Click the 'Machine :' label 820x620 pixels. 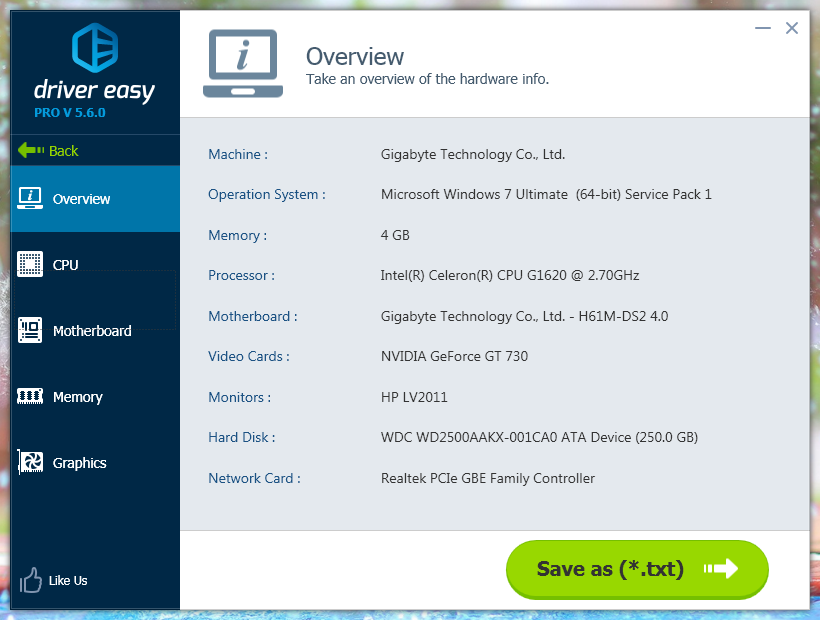238,154
